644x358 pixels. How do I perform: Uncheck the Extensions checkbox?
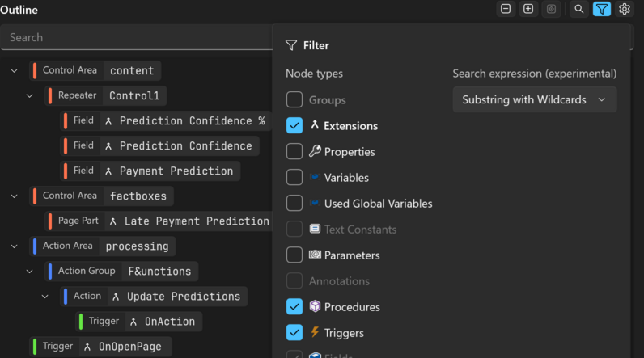coord(294,125)
